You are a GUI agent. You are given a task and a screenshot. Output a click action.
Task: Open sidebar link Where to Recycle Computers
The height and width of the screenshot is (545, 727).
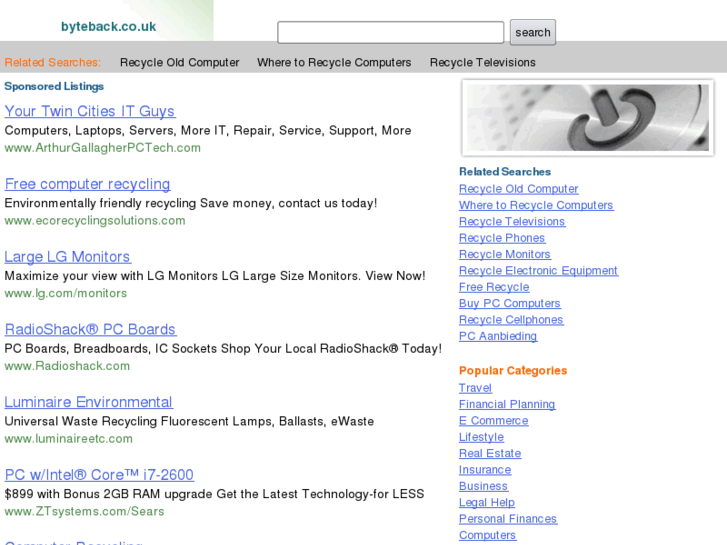536,205
